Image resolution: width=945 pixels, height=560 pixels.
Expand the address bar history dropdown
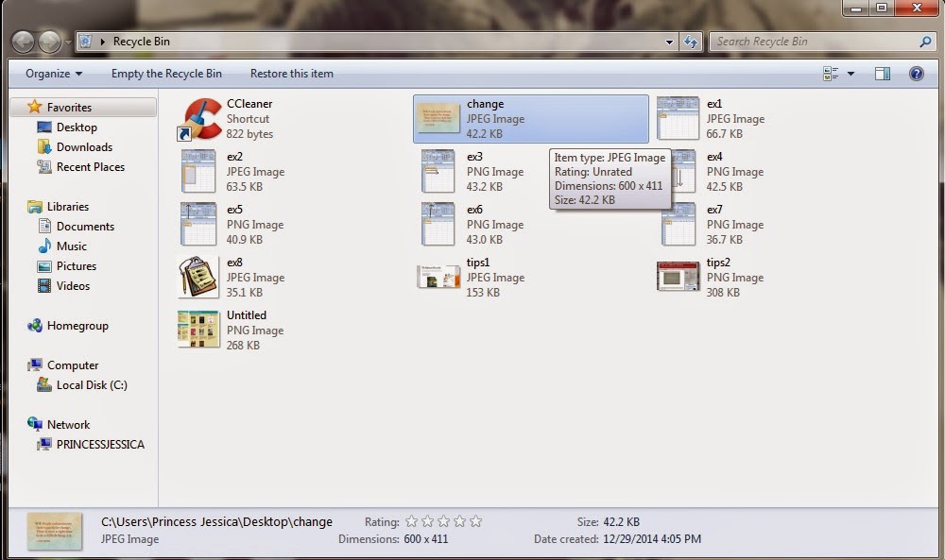click(x=669, y=42)
